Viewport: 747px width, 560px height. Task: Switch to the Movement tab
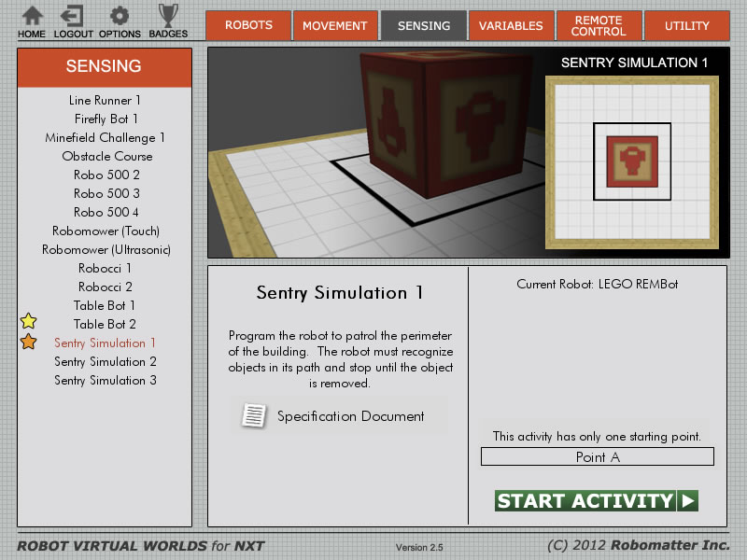coord(335,25)
